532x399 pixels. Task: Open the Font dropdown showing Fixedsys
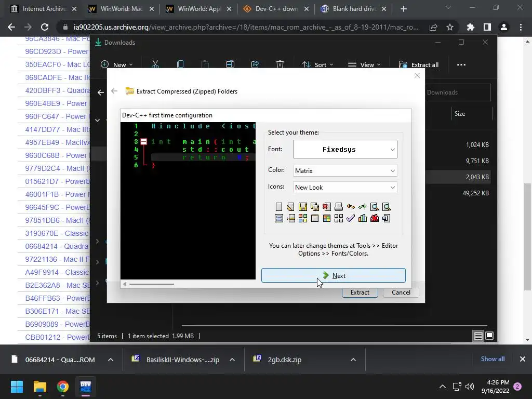tap(345, 149)
